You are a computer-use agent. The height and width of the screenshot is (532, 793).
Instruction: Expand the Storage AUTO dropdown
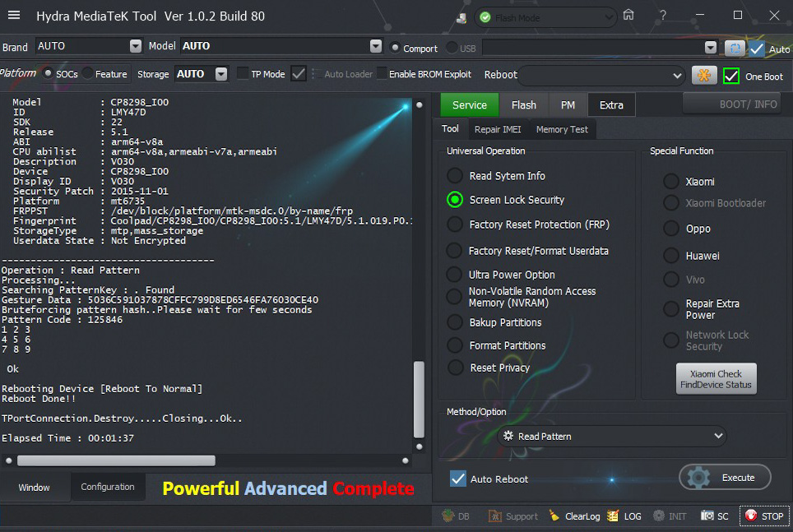click(221, 74)
